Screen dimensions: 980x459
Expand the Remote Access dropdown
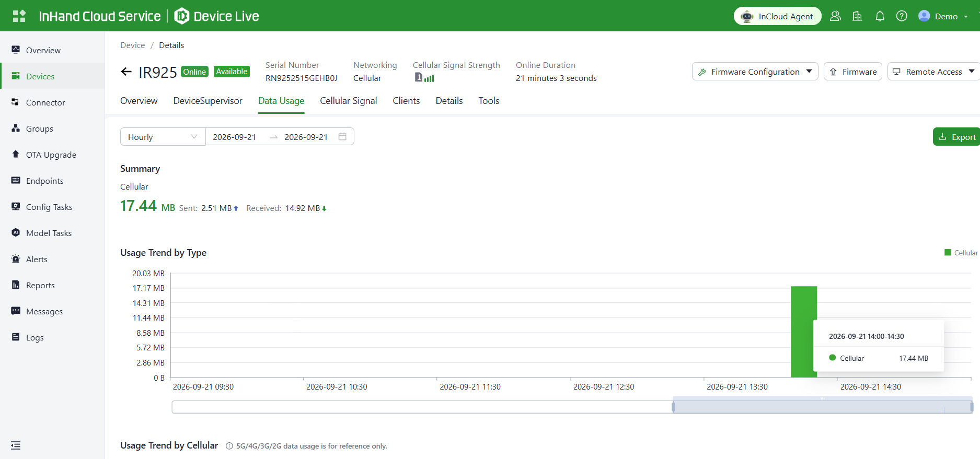tap(933, 72)
